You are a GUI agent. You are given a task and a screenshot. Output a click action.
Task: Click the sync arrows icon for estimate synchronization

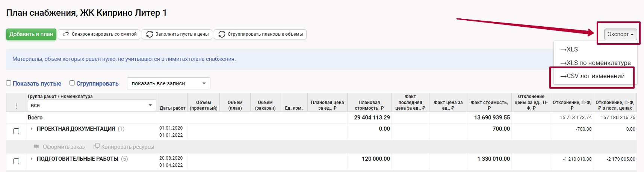[66, 34]
